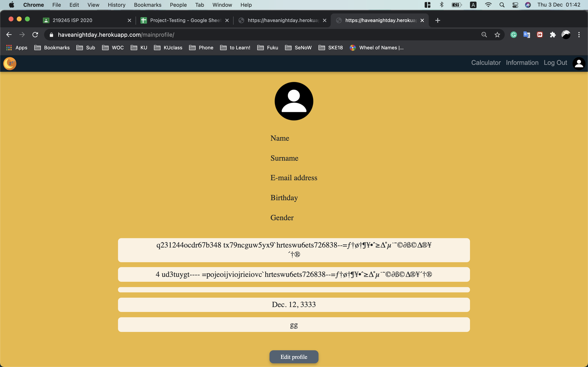Click the red extension icon near the address bar
588x367 pixels.
(x=540, y=34)
